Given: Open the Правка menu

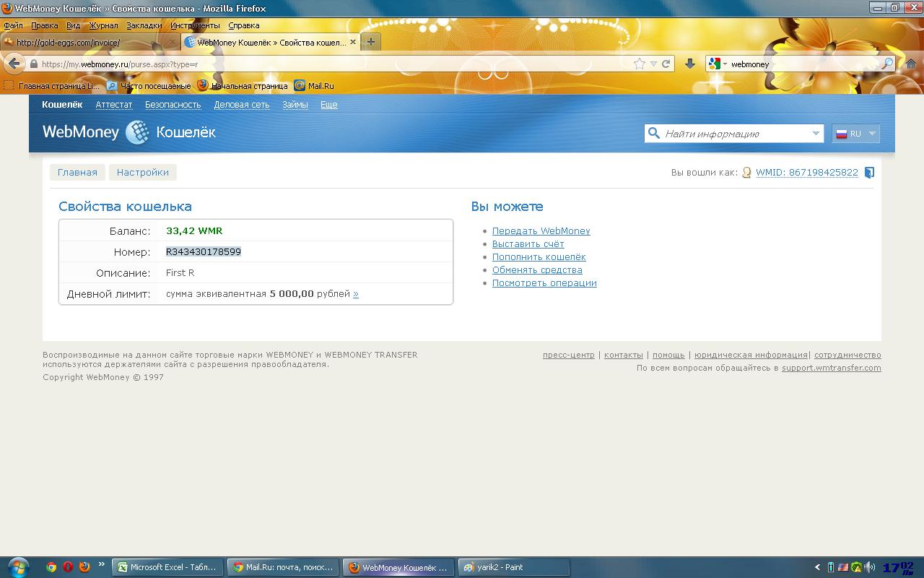Looking at the screenshot, I should pyautogui.click(x=45, y=25).
